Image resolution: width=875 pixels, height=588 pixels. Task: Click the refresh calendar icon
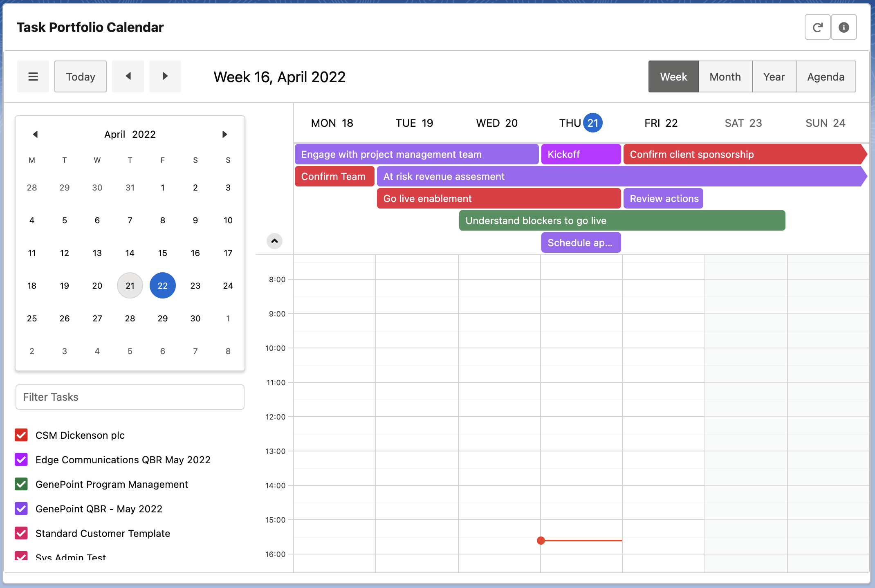point(817,27)
